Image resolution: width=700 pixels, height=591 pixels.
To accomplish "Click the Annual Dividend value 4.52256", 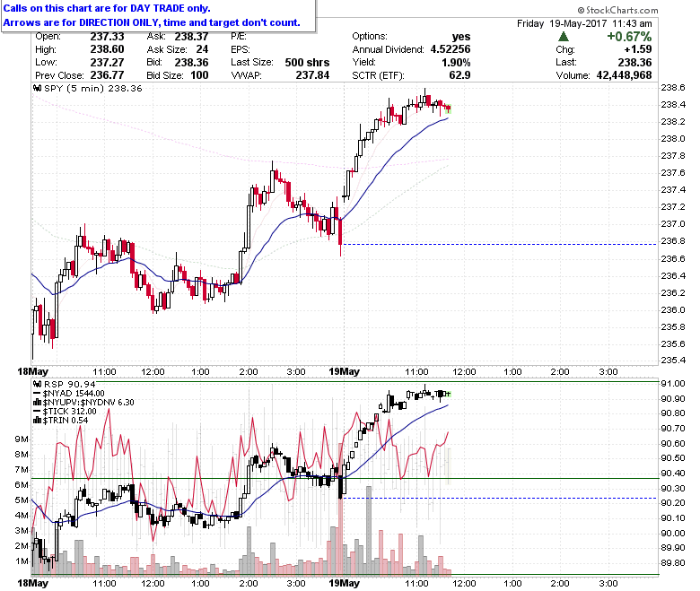I will 451,49.
